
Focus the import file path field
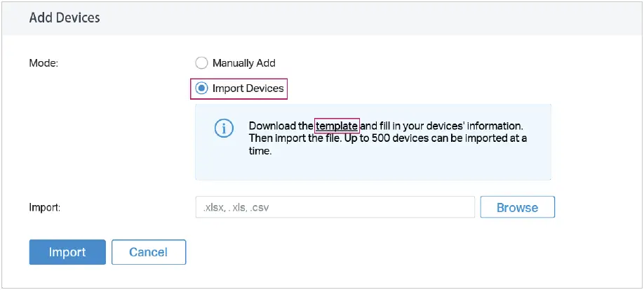[335, 207]
